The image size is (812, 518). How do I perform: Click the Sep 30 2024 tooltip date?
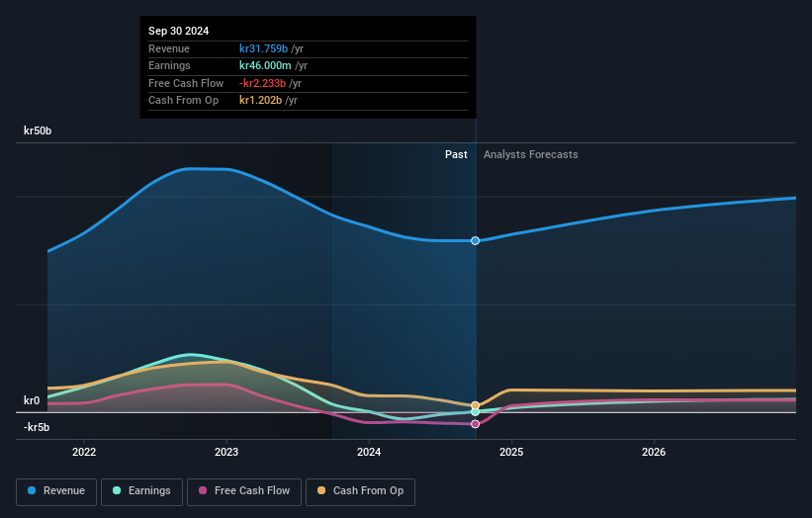[179, 31]
